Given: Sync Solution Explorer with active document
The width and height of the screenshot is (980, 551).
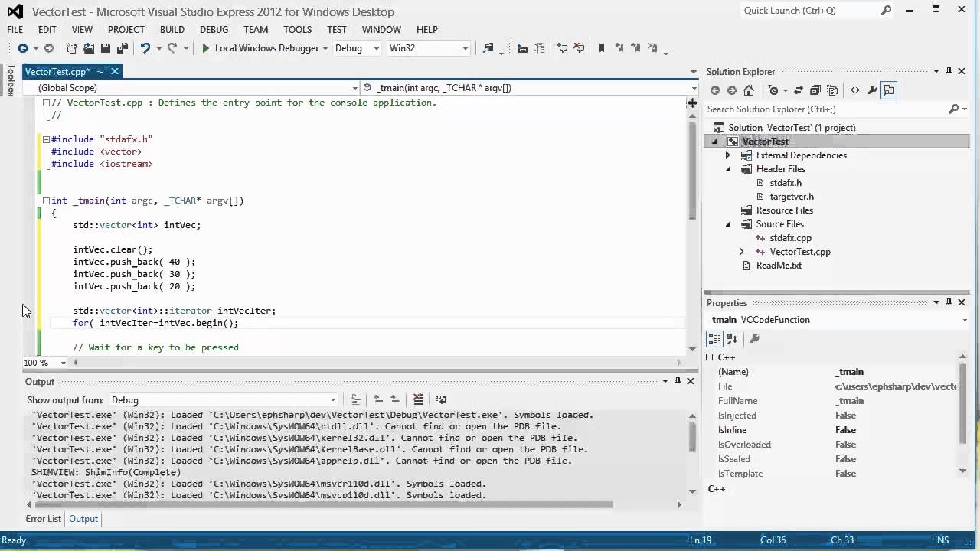Looking at the screenshot, I should point(799,90).
